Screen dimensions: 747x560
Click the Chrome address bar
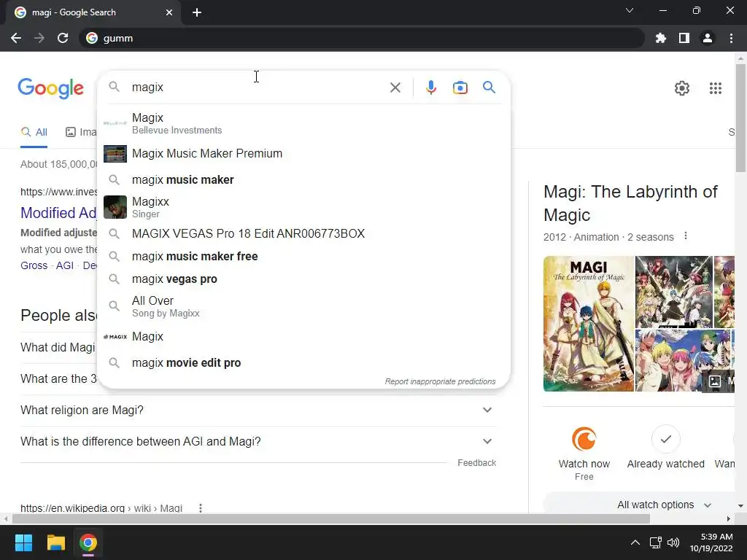point(362,38)
